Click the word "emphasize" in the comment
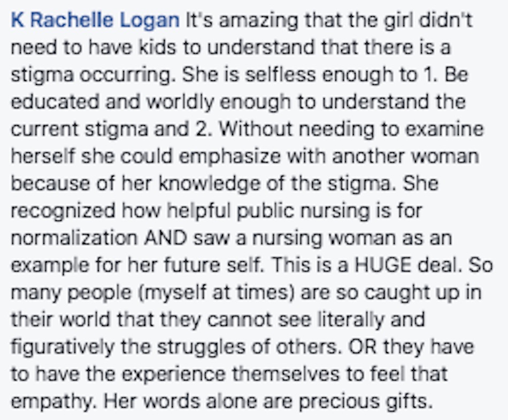Viewport: 508px width, 420px height. point(230,156)
